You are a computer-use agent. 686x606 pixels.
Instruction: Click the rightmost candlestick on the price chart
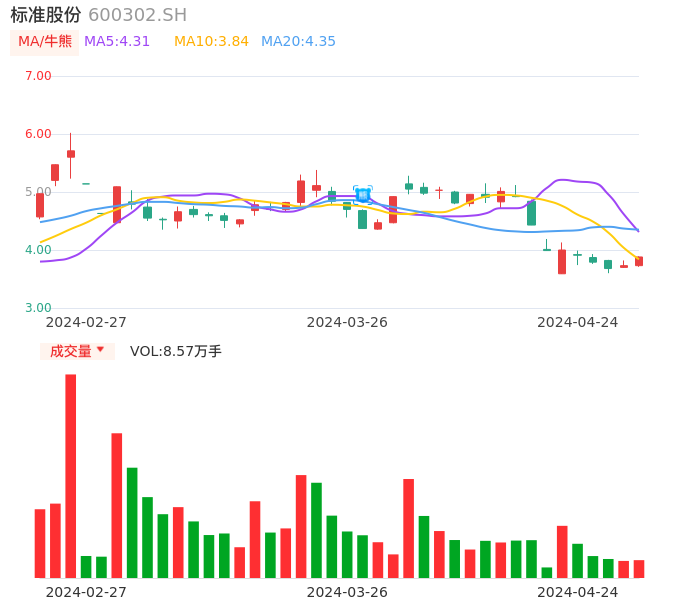pos(639,261)
